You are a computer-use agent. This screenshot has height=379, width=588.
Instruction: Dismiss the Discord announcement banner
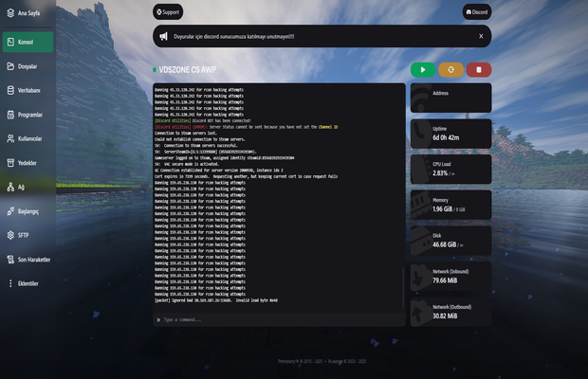[480, 36]
